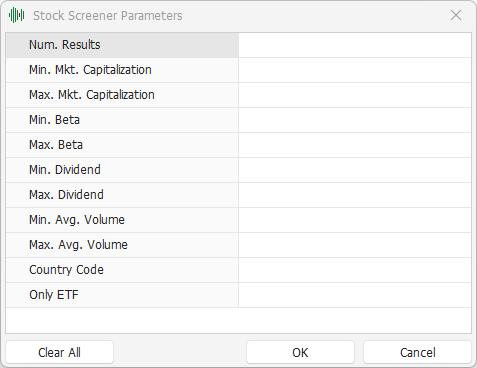Image resolution: width=477 pixels, height=368 pixels.
Task: Click the Stock Screener app icon in title bar
Action: pyautogui.click(x=17, y=15)
